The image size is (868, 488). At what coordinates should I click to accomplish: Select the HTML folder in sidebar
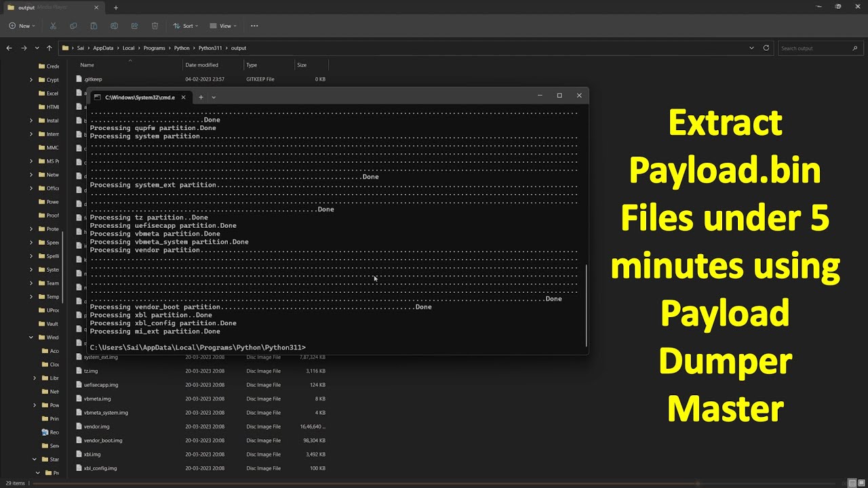tap(49, 107)
